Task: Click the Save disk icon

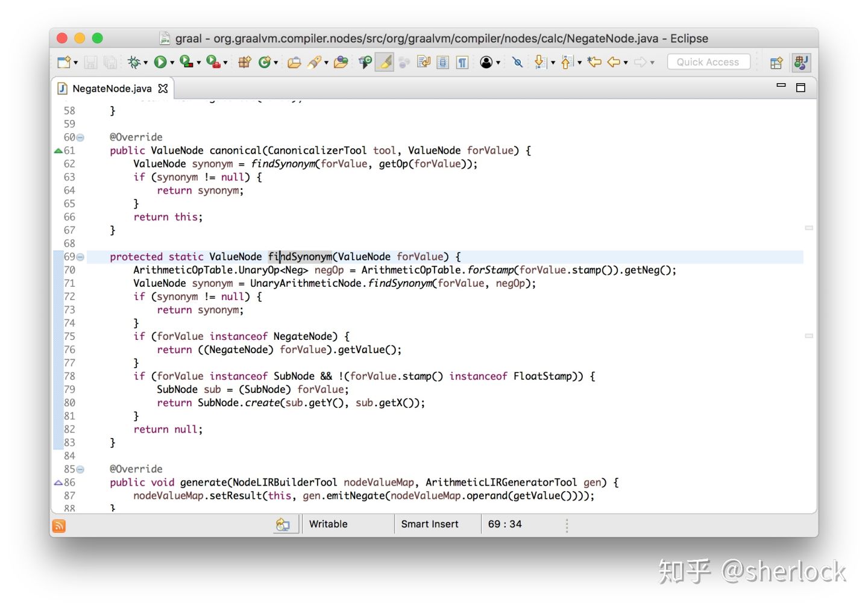Action: tap(90, 62)
